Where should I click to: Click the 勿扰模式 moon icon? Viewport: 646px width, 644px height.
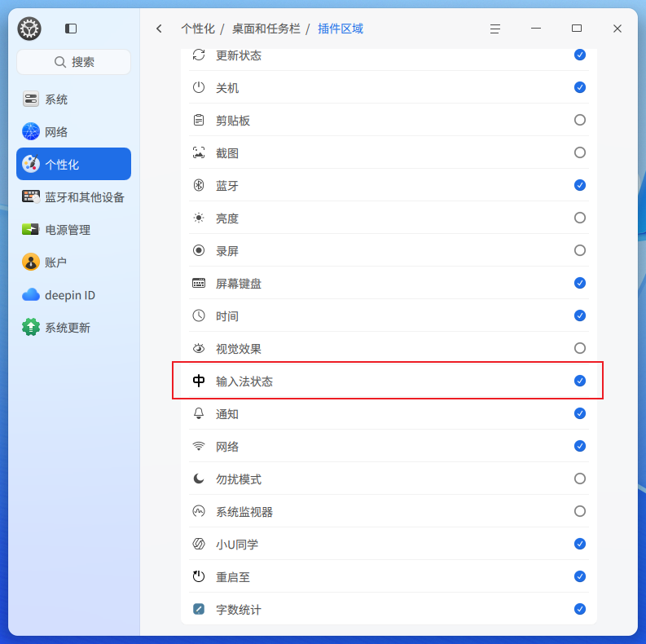coord(199,479)
